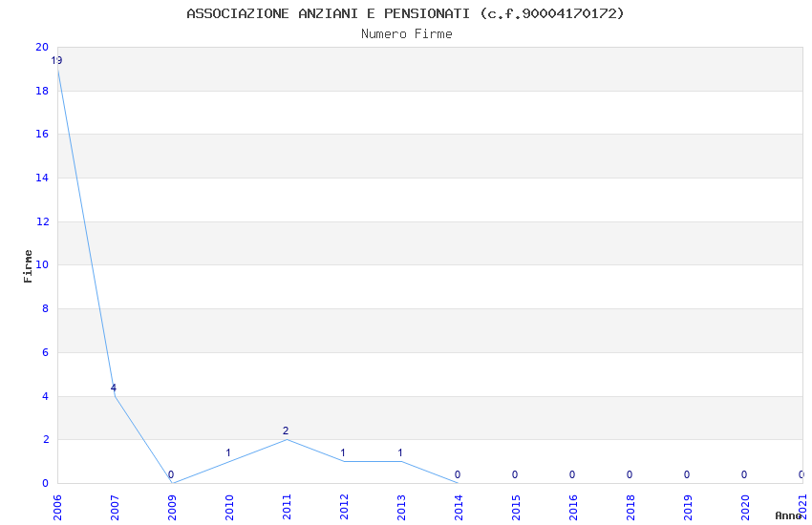Click the data point value 1 at 2013
Viewport: 812px width, 525px height.
tap(399, 453)
